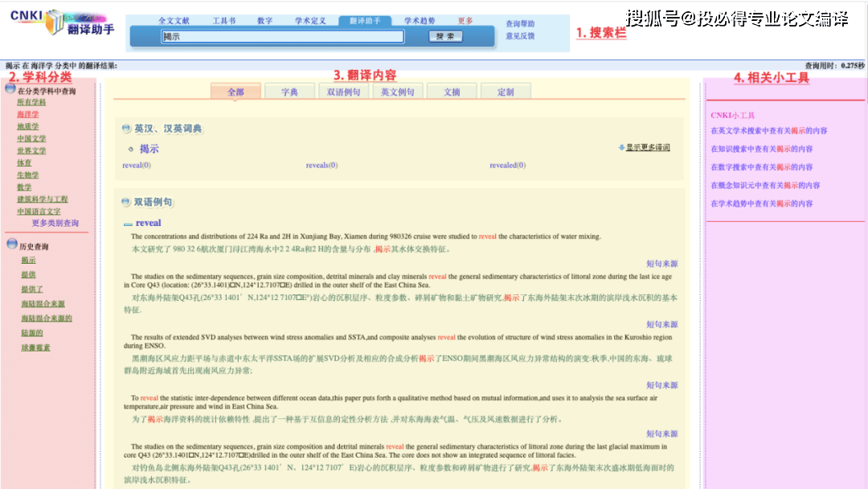Open the 全文文献 search tab
The width and height of the screenshot is (868, 489).
[x=174, y=20]
